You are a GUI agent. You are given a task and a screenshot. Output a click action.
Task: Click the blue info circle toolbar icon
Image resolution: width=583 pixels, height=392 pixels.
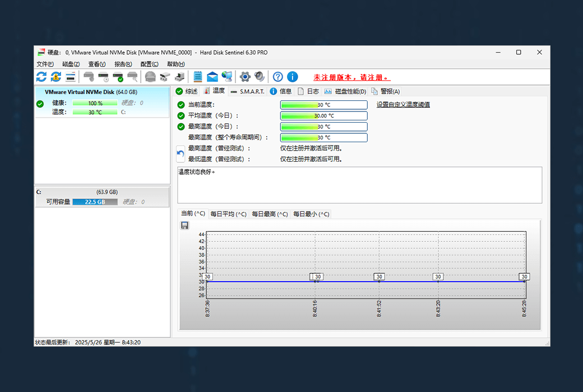coord(293,77)
